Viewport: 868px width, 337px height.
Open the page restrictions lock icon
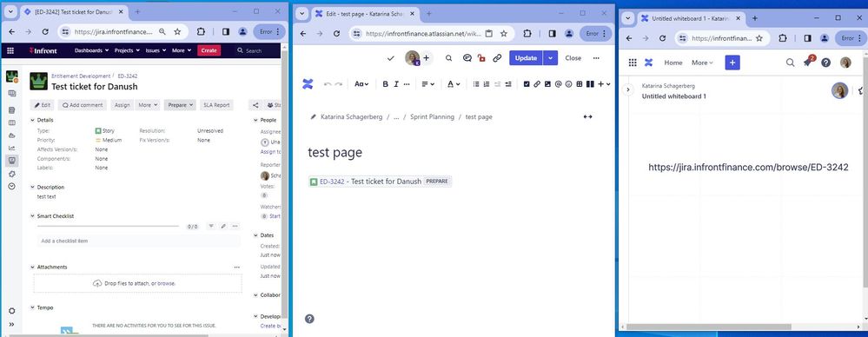click(x=481, y=58)
